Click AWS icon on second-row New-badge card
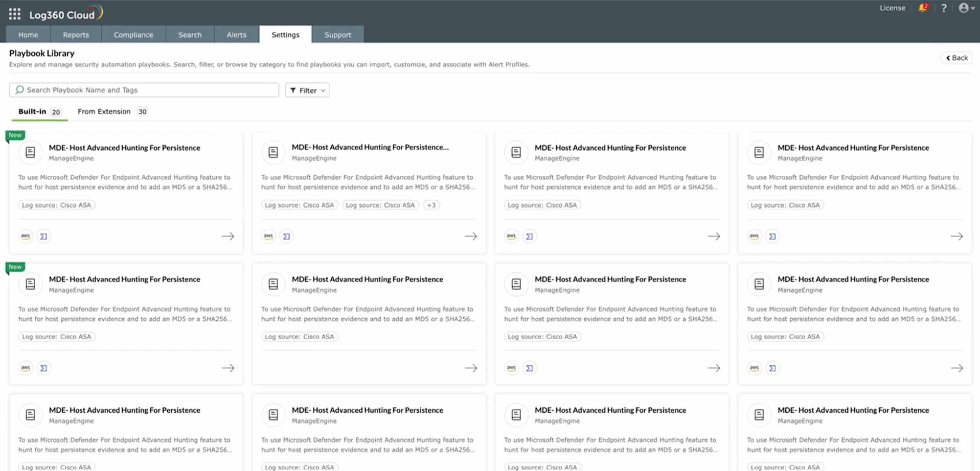The height and width of the screenshot is (471, 980). (26, 368)
